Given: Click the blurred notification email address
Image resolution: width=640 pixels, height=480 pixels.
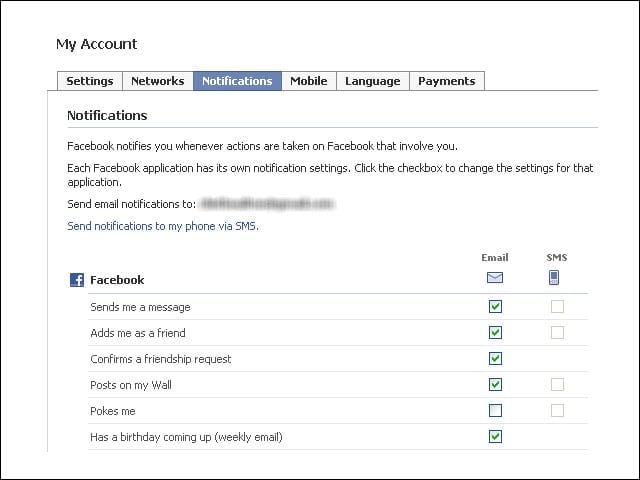Looking at the screenshot, I should [267, 204].
